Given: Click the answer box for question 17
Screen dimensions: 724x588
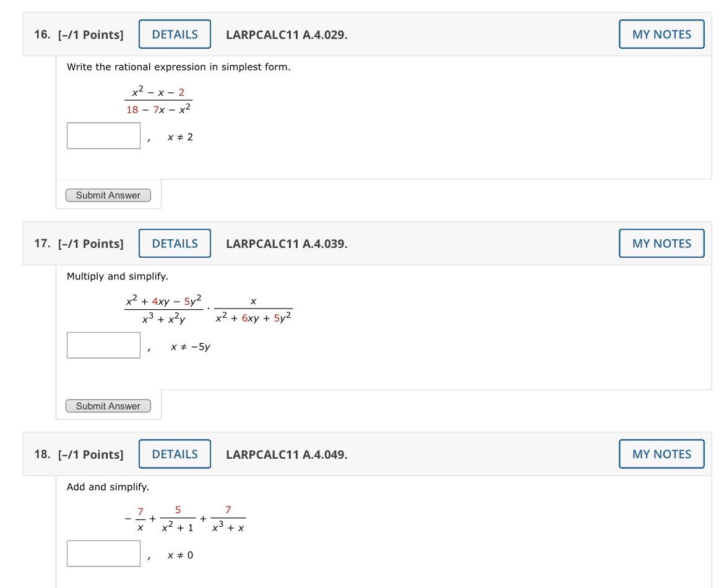Looking at the screenshot, I should (x=103, y=345).
